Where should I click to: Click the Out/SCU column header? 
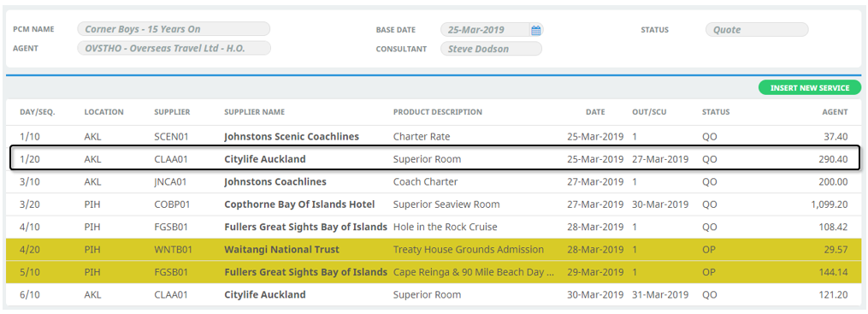649,112
